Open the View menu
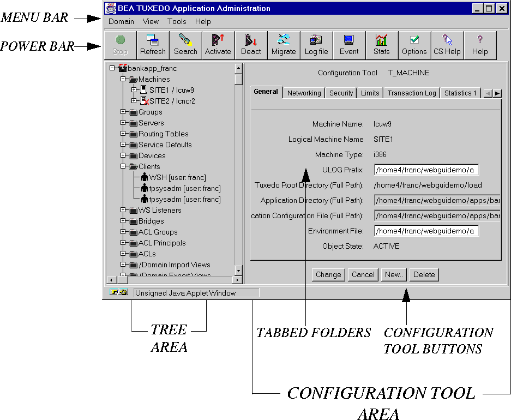511x420 pixels. point(151,21)
